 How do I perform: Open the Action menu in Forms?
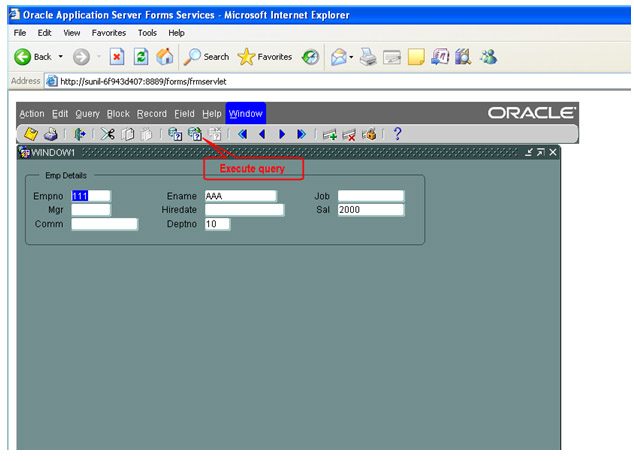32,114
